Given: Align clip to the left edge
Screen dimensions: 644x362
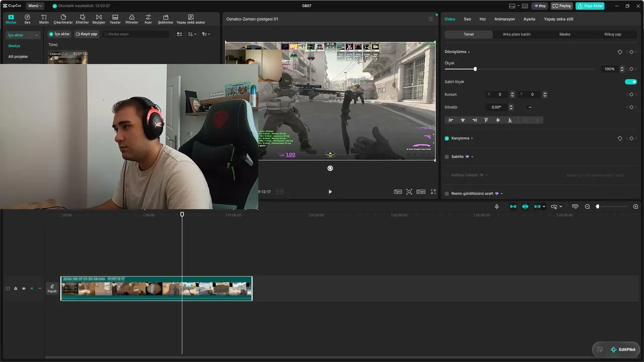Looking at the screenshot, I should (451, 120).
